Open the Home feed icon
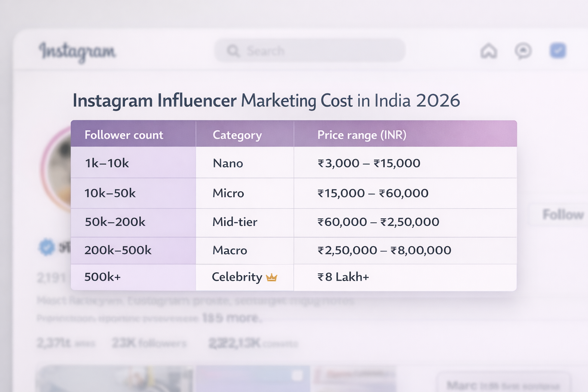 (488, 51)
